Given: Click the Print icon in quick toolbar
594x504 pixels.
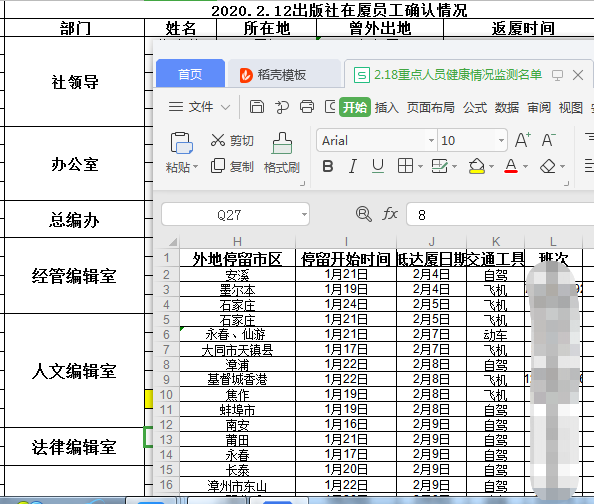Looking at the screenshot, I should [307, 107].
